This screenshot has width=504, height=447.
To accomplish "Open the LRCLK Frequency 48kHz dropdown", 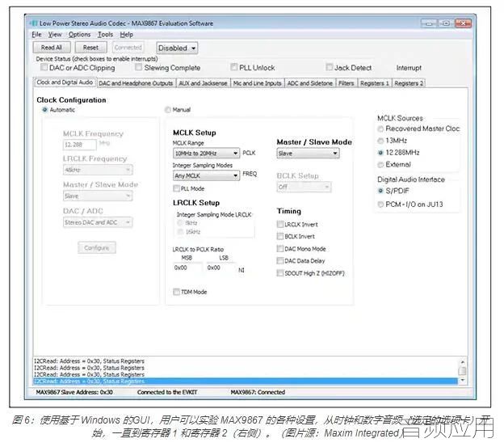I will tap(98, 170).
